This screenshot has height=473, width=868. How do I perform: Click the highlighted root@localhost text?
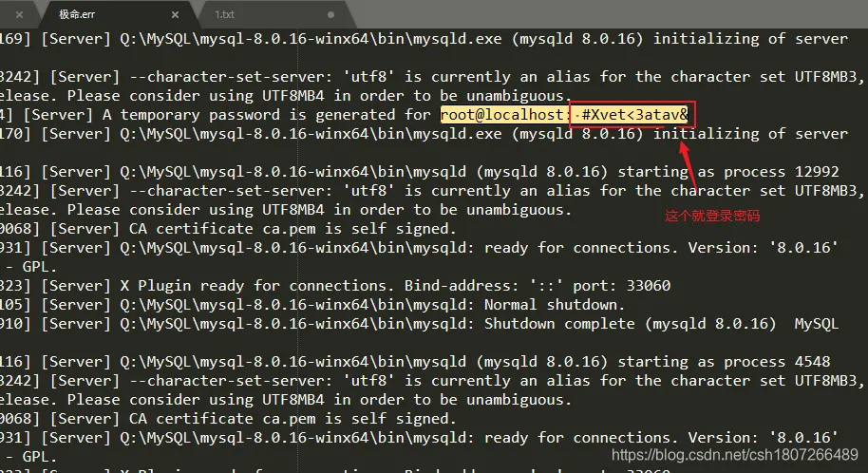[502, 115]
